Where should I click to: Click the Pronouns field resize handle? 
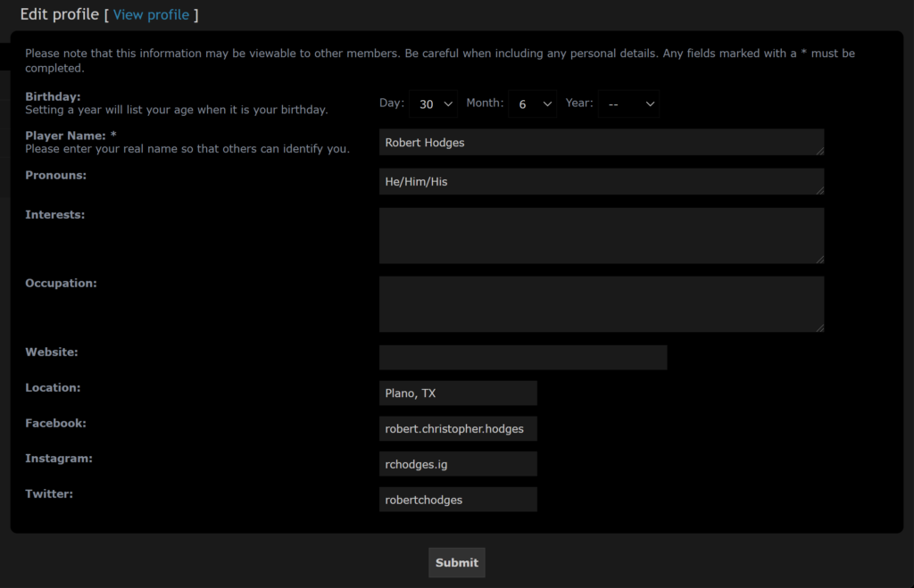point(820,190)
